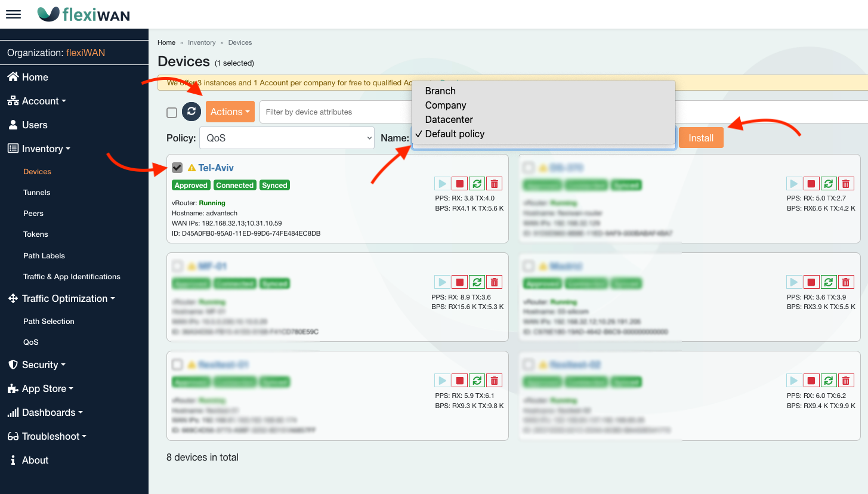Choose Branch in the policy list
868x494 pixels.
pos(440,91)
